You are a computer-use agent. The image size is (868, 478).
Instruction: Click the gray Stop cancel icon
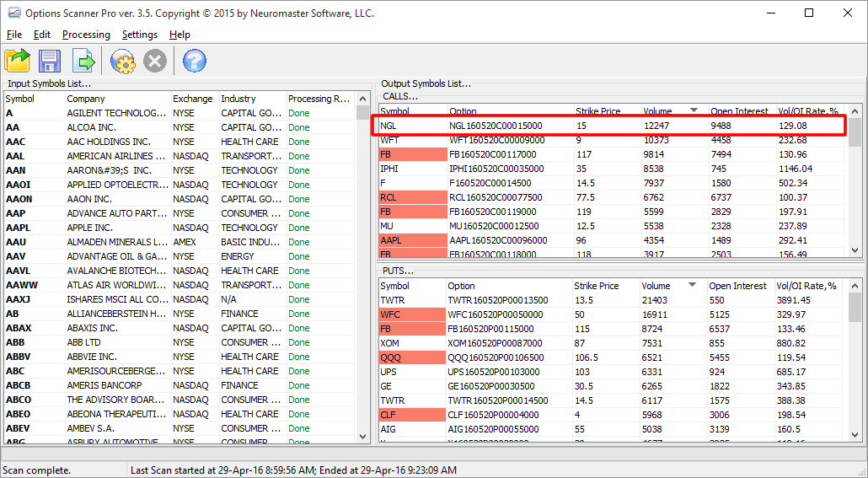(x=155, y=61)
